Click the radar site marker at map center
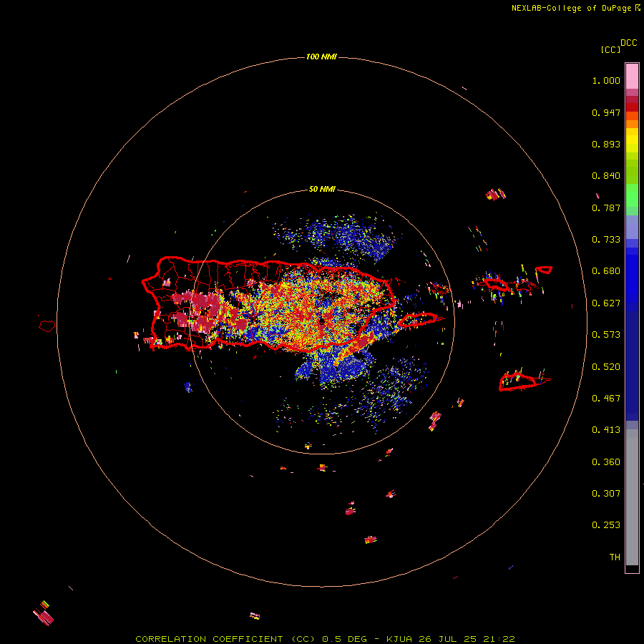 point(322,321)
